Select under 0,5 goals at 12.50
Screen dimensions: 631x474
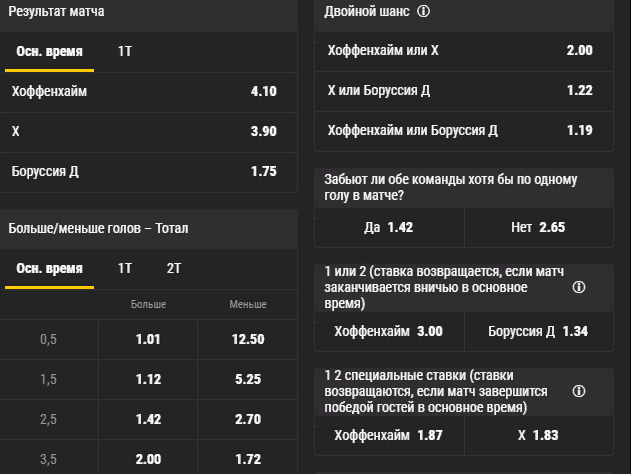pyautogui.click(x=247, y=339)
